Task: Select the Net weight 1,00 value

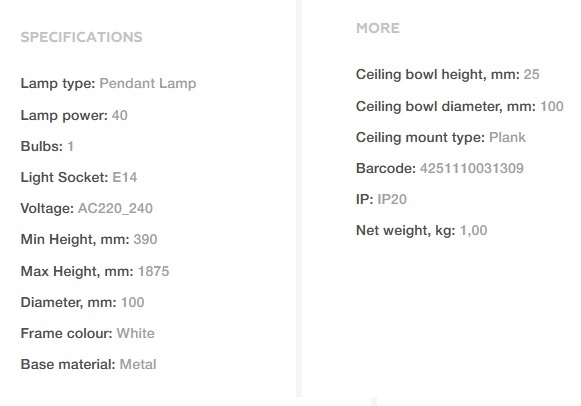Action: point(474,230)
